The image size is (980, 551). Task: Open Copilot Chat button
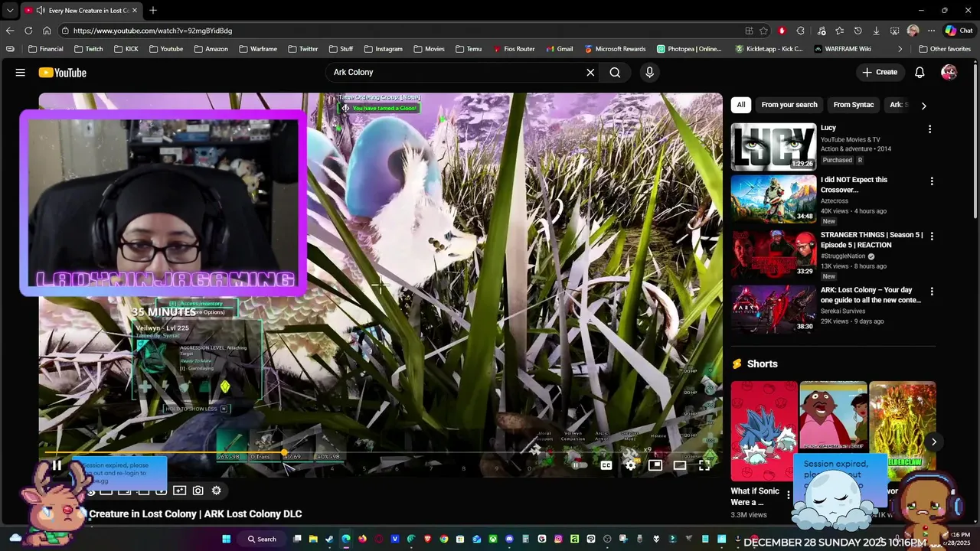959,31
